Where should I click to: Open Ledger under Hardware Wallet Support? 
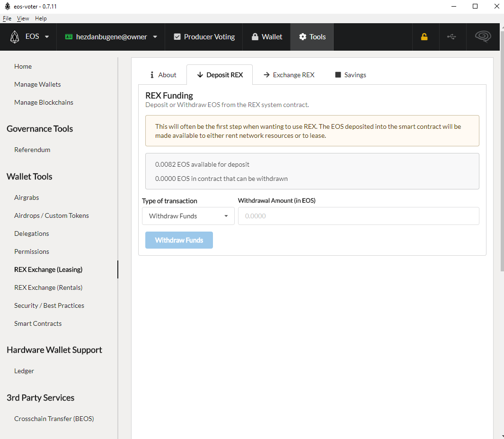click(x=24, y=371)
